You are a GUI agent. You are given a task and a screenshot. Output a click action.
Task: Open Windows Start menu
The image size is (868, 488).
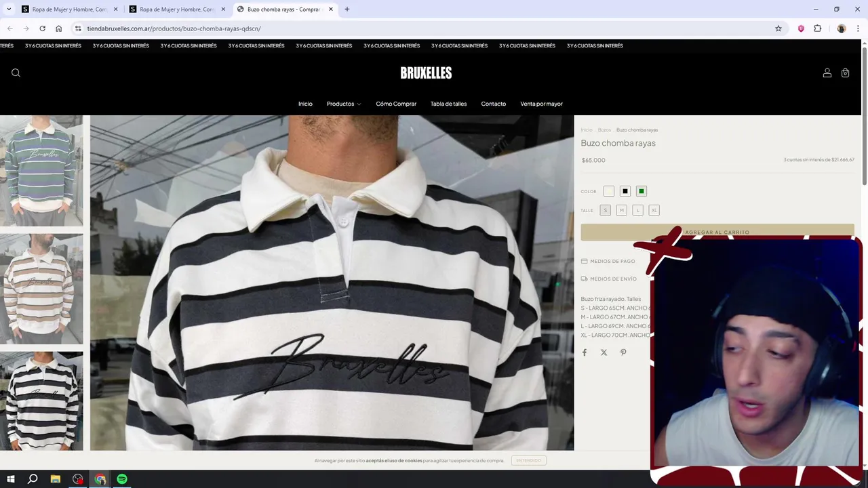tap(11, 479)
